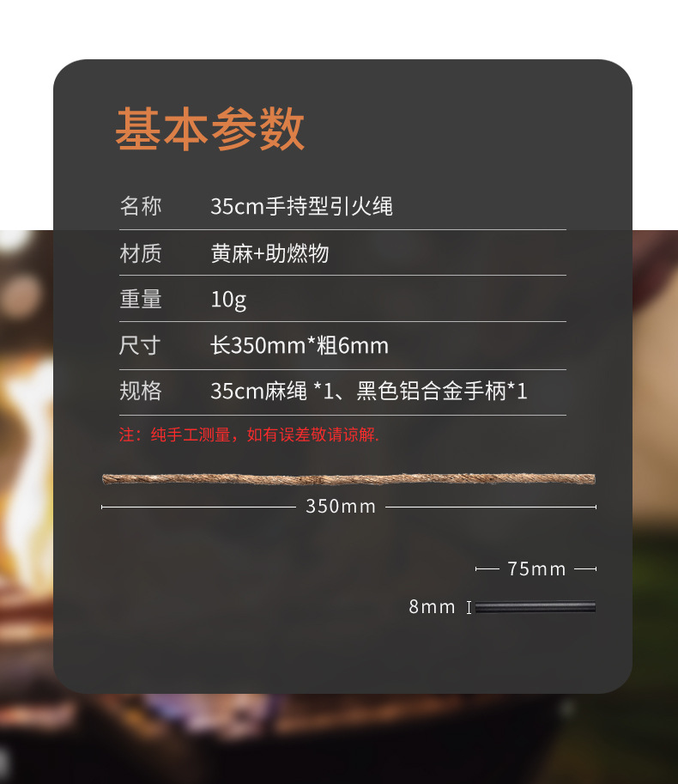
Task: Select the 尺寸 label
Action: (140, 345)
